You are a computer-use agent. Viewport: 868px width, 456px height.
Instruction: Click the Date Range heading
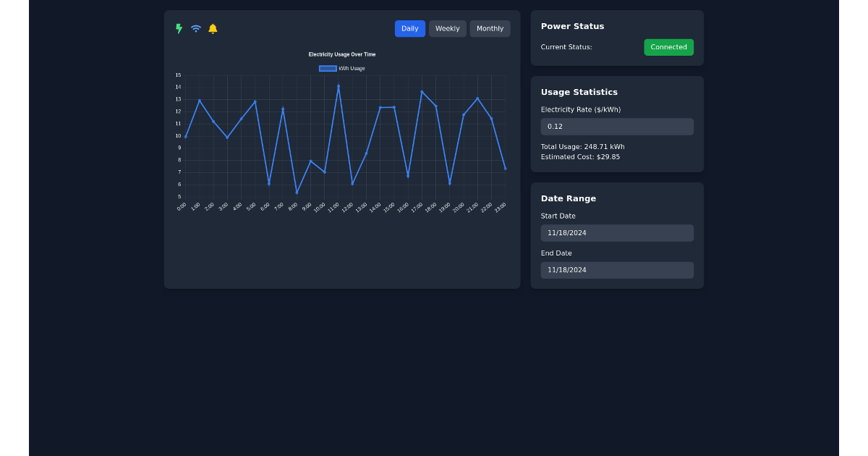568,198
